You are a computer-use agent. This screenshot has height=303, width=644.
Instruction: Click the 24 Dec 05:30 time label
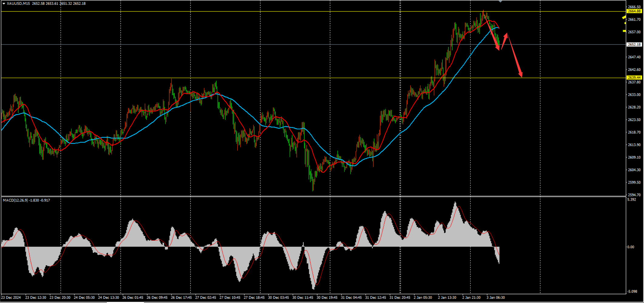[x=84, y=298]
